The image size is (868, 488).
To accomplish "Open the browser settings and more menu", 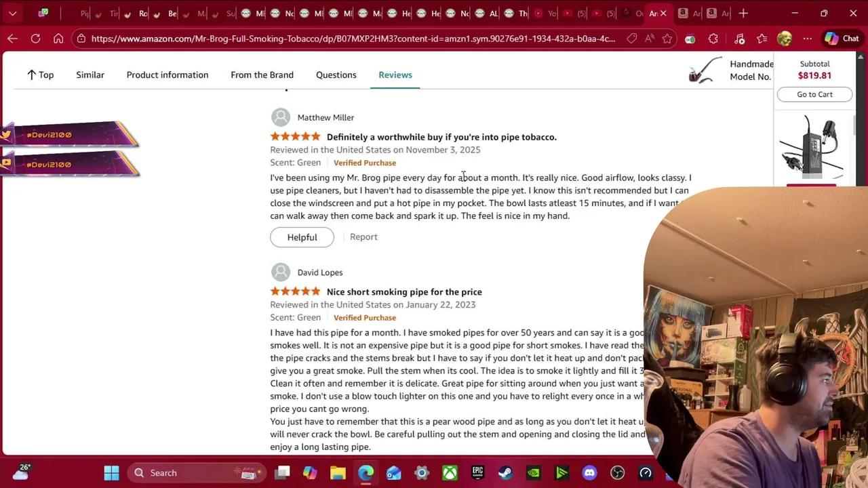I will click(807, 39).
